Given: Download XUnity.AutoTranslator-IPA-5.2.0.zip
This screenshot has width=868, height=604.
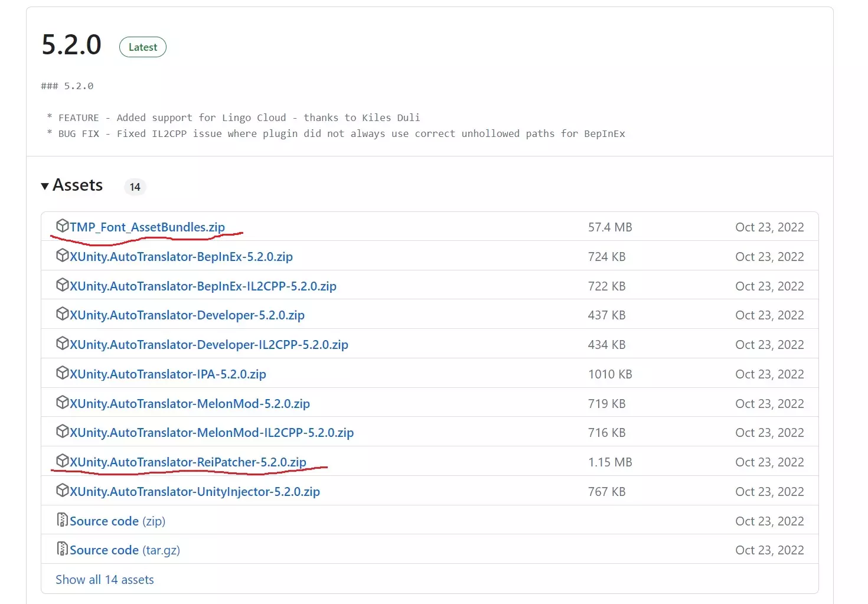Looking at the screenshot, I should click(x=168, y=374).
